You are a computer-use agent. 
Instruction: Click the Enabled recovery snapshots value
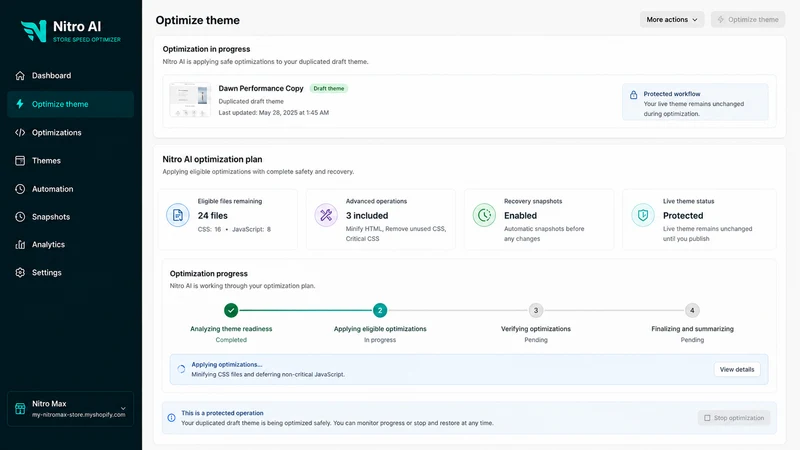click(520, 216)
